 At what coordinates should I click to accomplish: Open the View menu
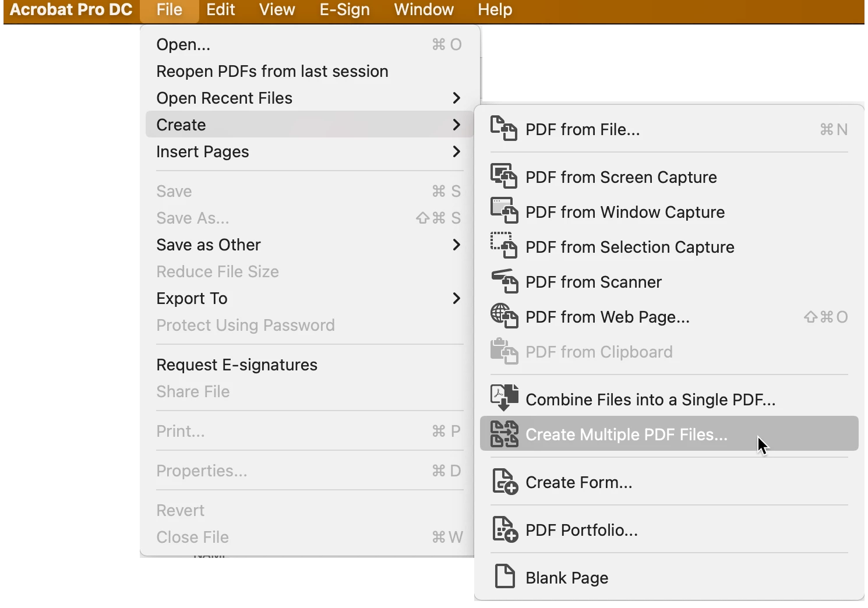277,10
